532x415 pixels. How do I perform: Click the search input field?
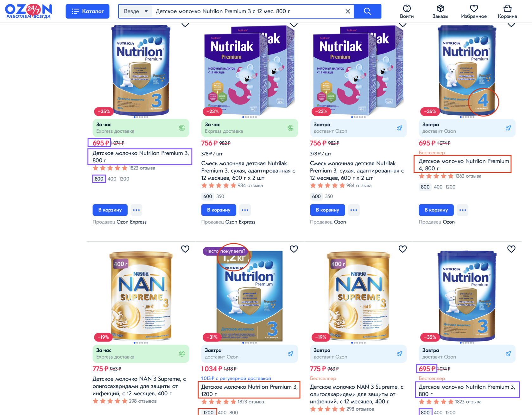click(x=249, y=11)
